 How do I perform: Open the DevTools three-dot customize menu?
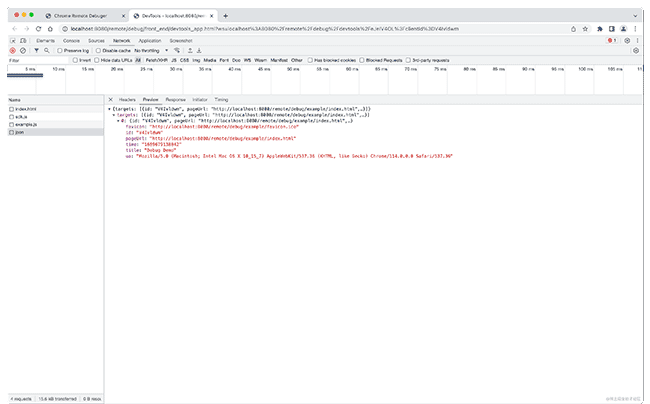point(638,41)
